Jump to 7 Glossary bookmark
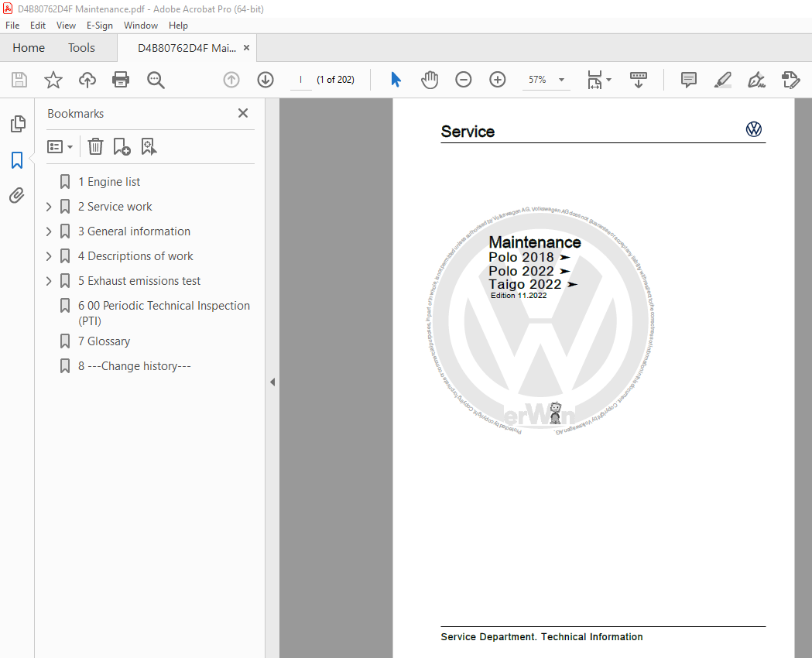This screenshot has height=658, width=812. (x=104, y=341)
